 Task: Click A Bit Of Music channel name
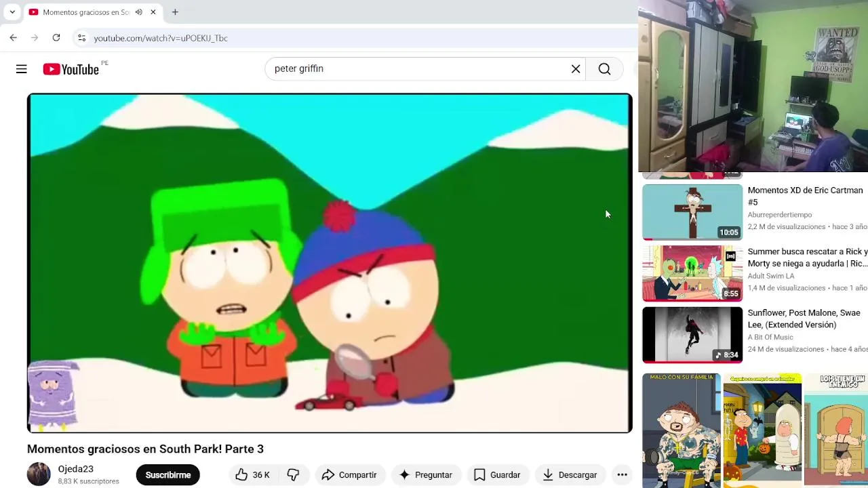coord(770,337)
